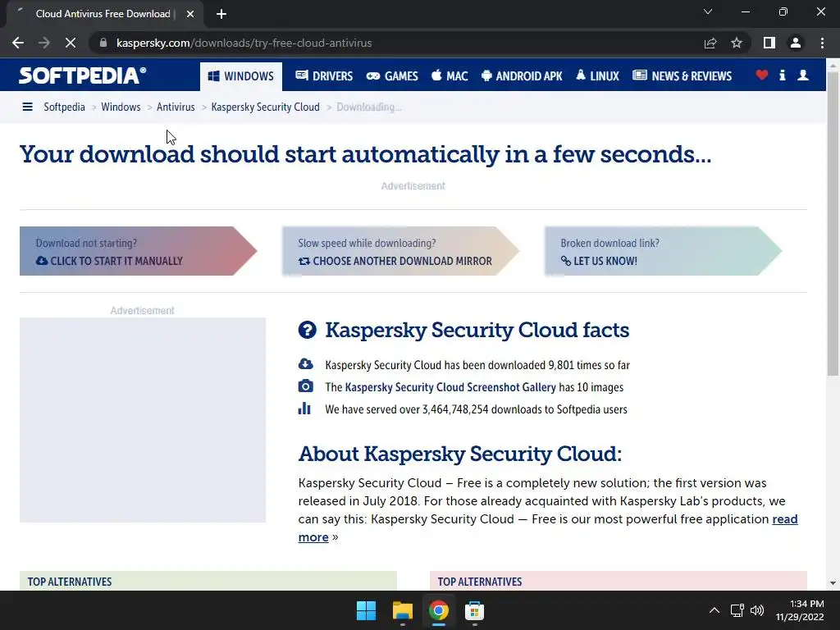Open the browser side panel icon

click(x=769, y=43)
